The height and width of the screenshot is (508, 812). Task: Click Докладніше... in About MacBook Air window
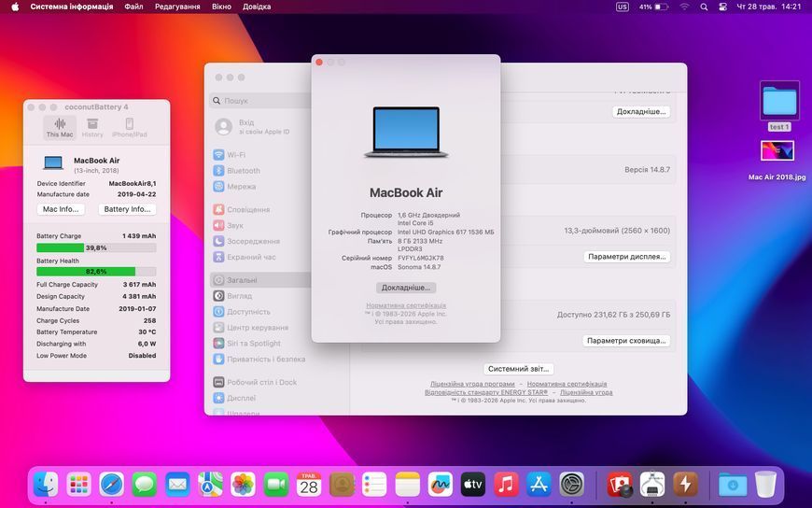coord(406,288)
